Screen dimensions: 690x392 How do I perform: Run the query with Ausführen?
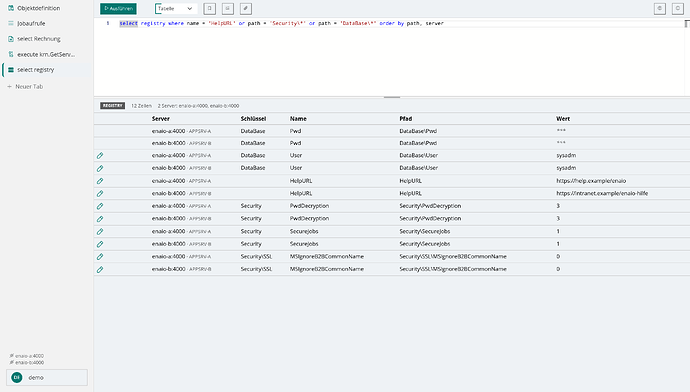pyautogui.click(x=118, y=8)
